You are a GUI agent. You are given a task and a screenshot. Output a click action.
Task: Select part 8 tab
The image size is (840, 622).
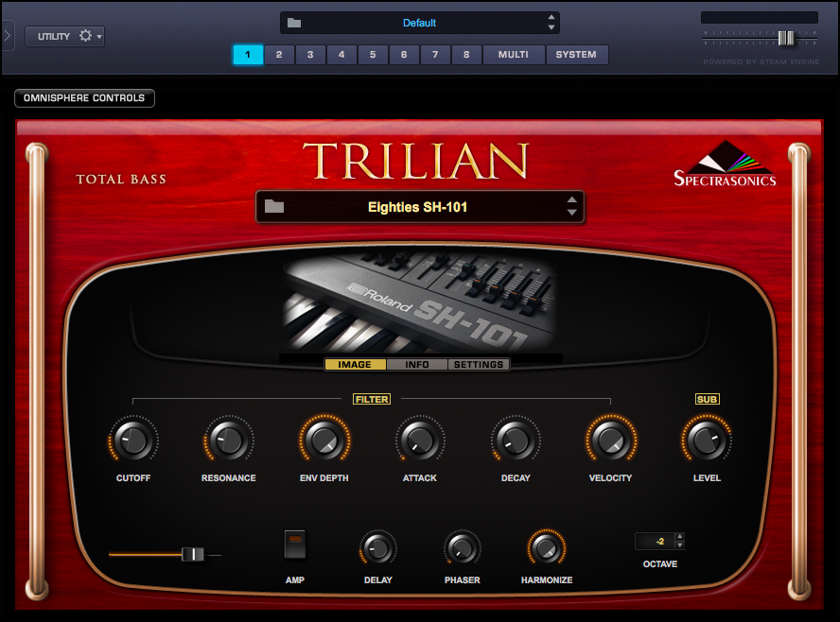click(x=466, y=55)
